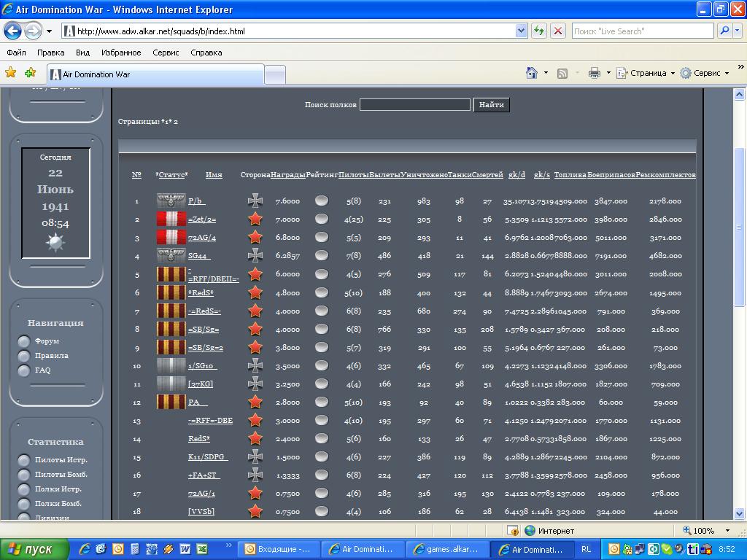The height and width of the screenshot is (560, 747).
Task: Expand the address bar URL dropdown
Action: 521,31
